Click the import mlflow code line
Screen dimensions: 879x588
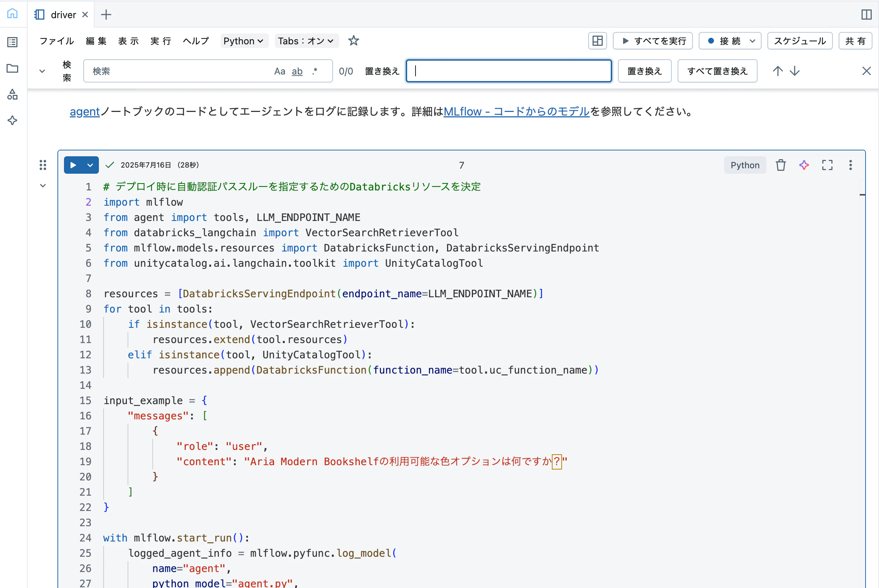(143, 202)
